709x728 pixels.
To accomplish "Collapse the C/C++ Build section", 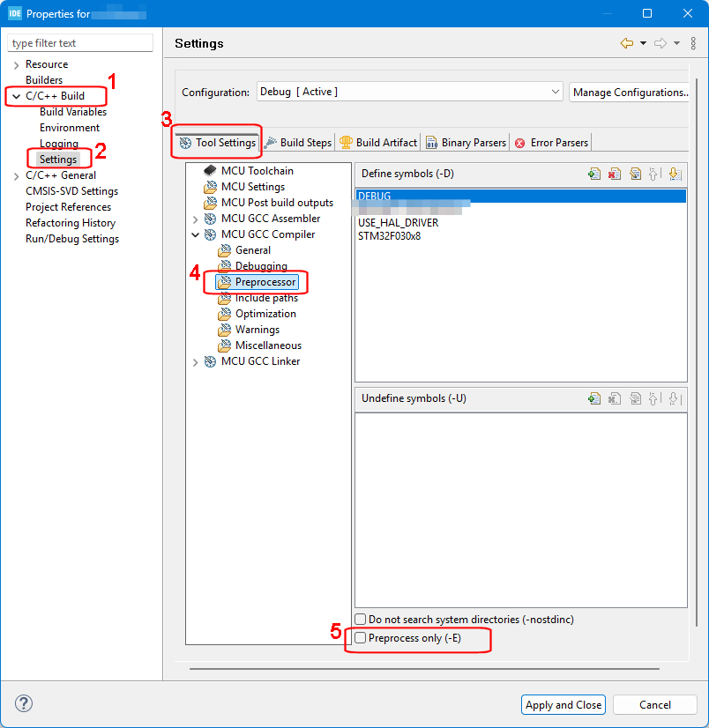I will click(16, 96).
